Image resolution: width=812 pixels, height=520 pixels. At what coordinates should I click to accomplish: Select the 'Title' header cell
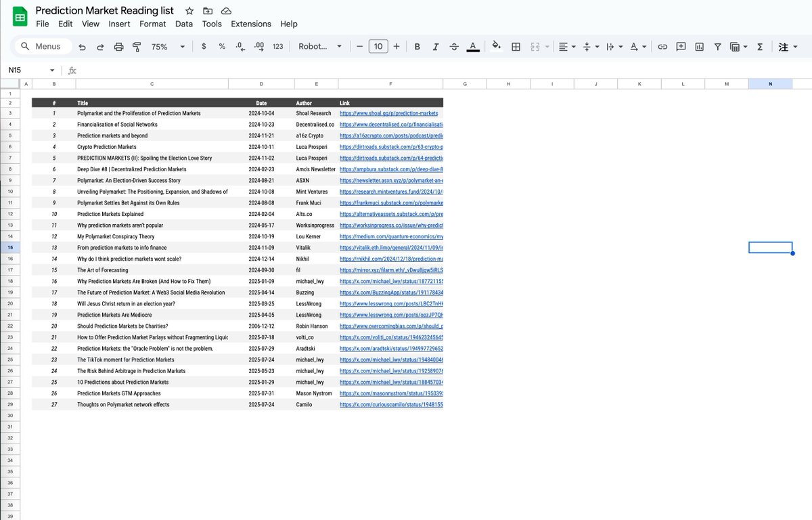(152, 102)
